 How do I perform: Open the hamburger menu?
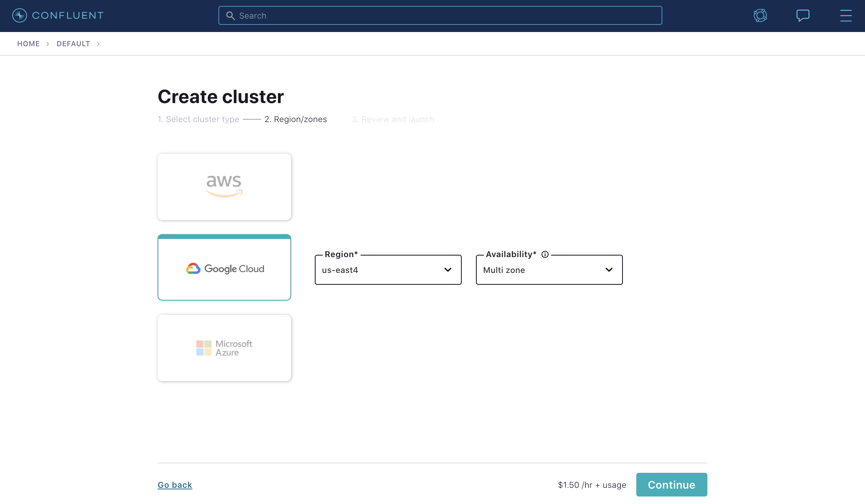pos(846,15)
